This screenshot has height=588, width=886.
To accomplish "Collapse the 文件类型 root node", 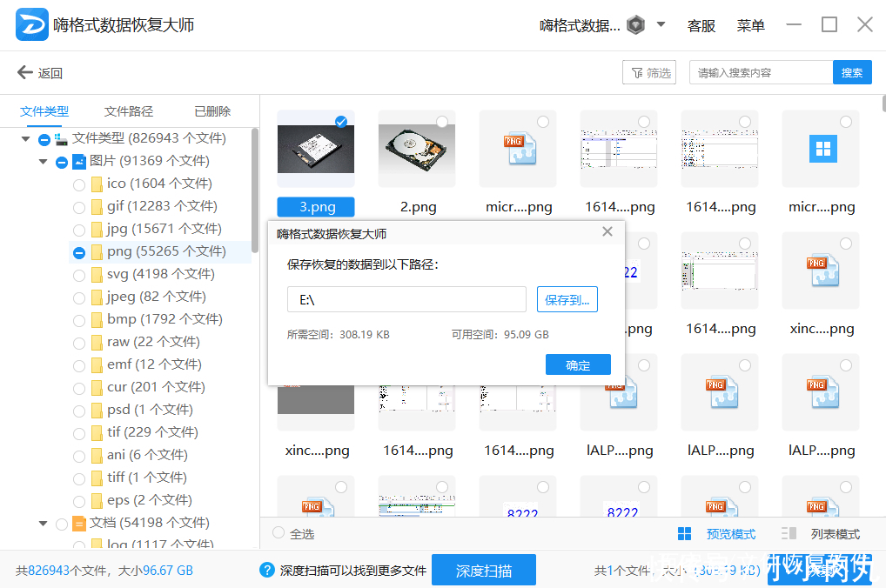I will click(24, 138).
